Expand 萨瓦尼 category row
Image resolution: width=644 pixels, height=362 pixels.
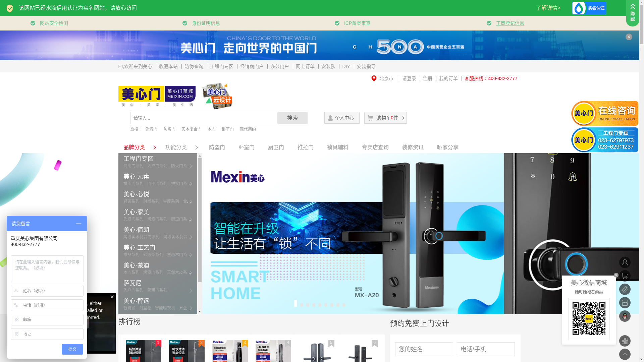158,286
